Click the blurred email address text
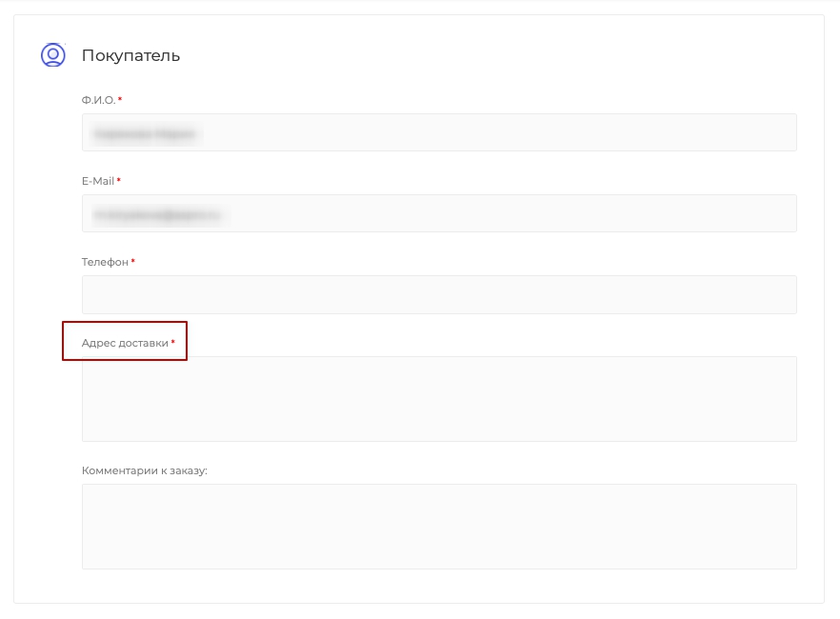 (x=157, y=215)
